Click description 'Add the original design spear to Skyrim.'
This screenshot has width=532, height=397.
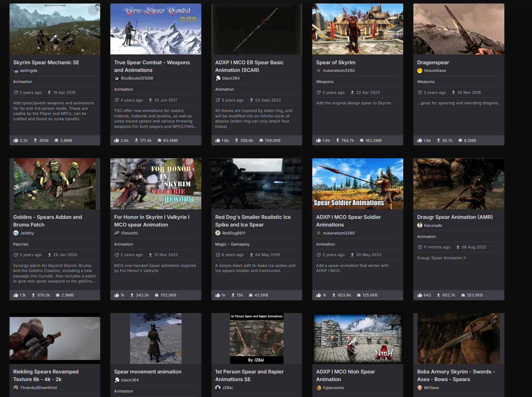[354, 103]
